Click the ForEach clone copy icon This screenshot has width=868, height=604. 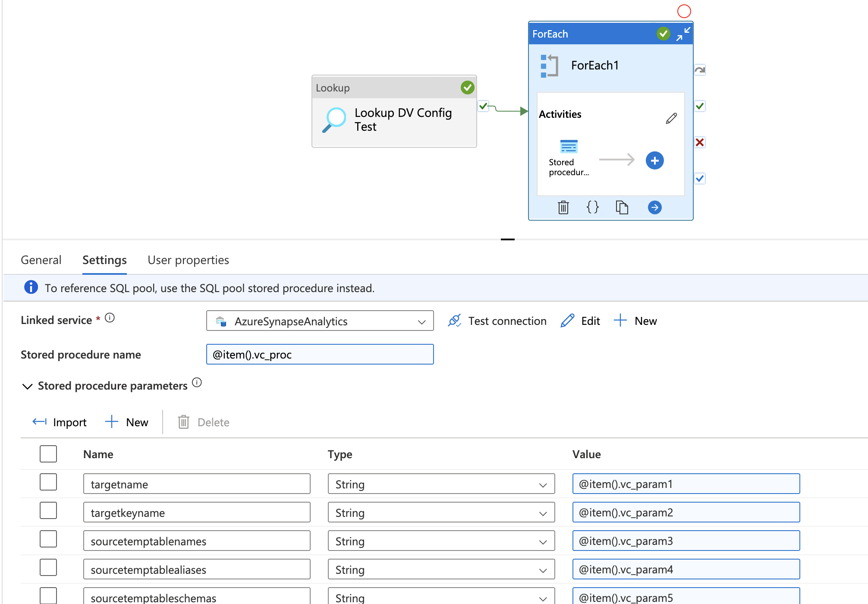click(622, 208)
